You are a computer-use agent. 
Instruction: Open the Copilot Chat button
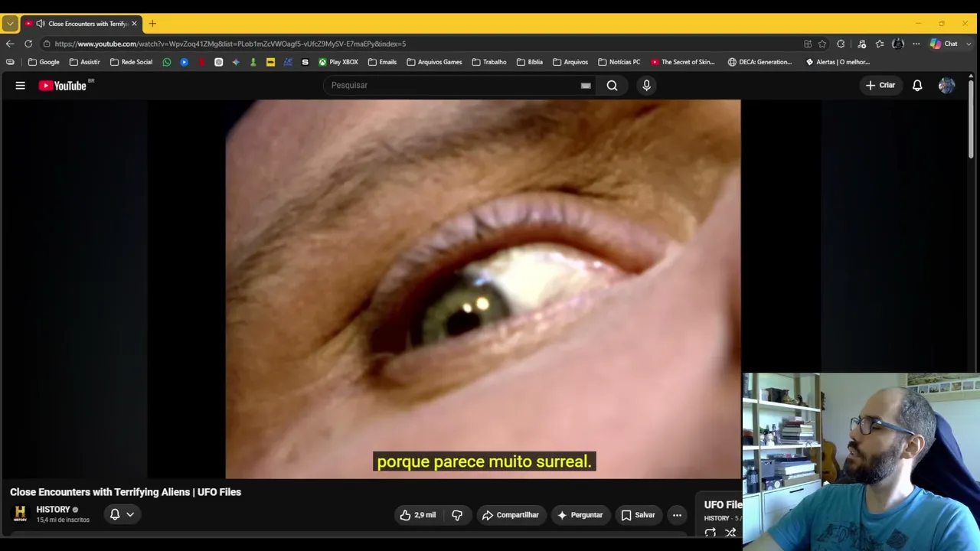(944, 44)
